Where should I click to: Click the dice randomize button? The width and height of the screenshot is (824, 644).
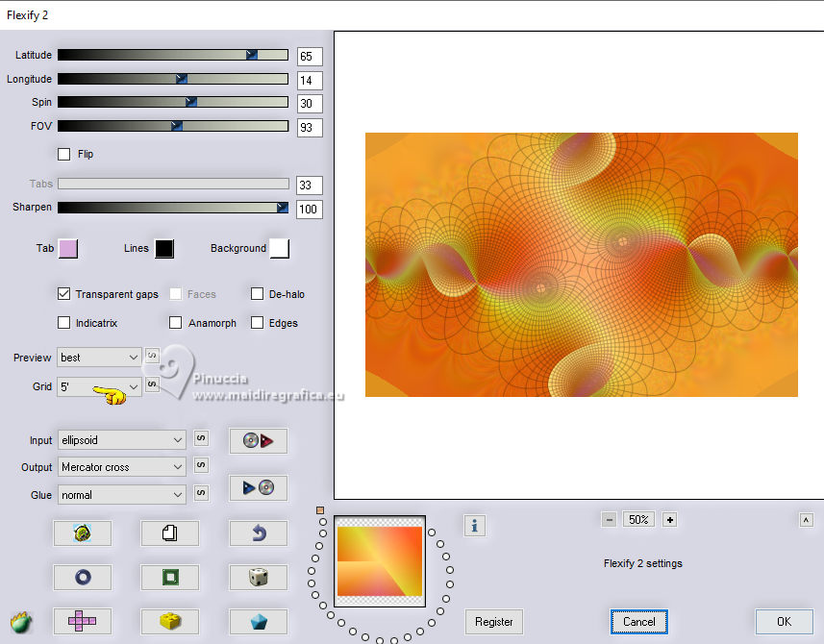coord(258,578)
